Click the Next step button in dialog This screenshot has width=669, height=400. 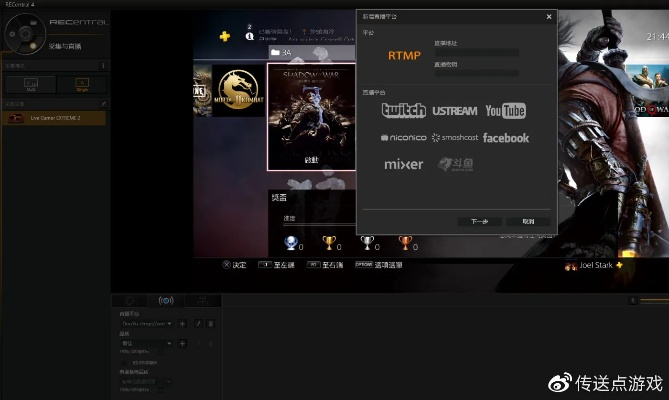(x=479, y=221)
